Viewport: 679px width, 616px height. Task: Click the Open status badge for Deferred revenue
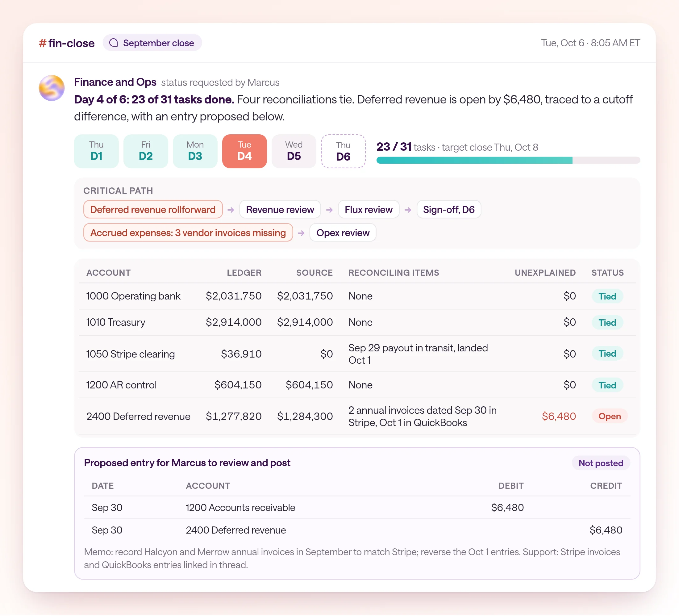tap(610, 416)
